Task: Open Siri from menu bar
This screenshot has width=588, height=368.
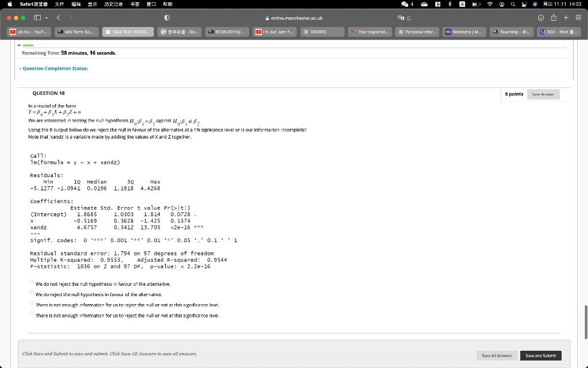Action: point(535,4)
